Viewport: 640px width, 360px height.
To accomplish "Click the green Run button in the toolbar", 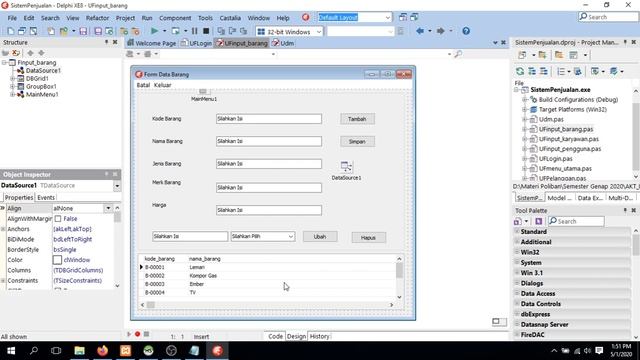I will 154,31.
